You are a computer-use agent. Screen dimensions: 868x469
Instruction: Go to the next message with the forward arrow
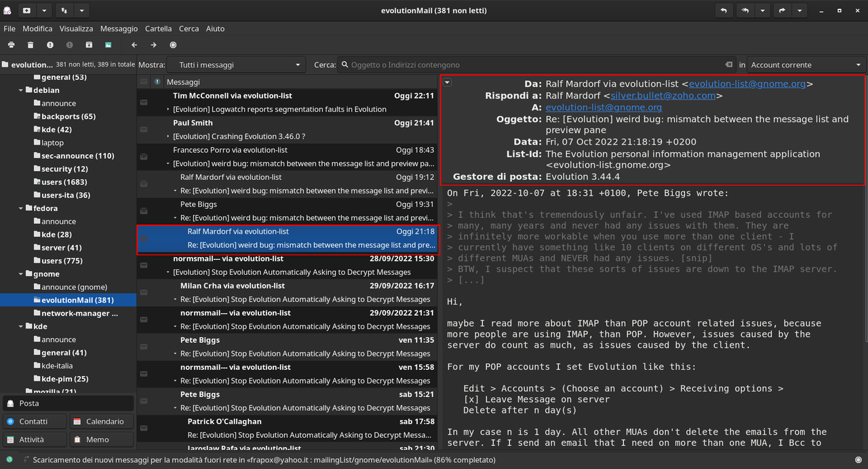[x=153, y=45]
